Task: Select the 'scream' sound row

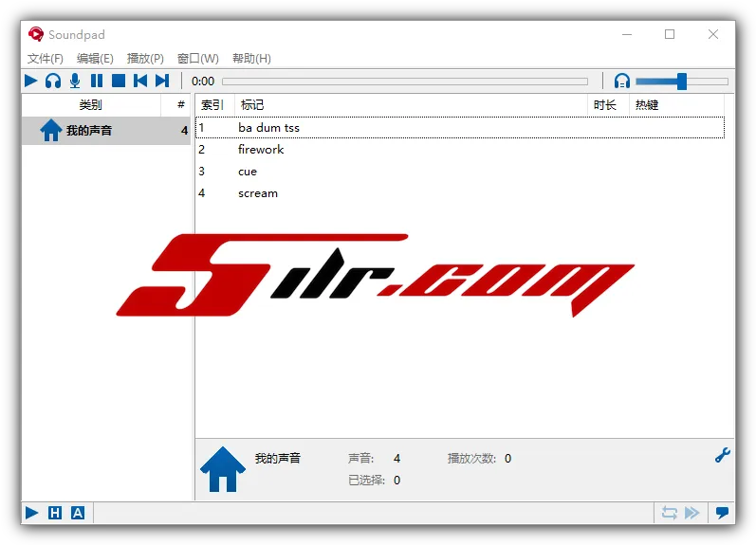Action: click(x=460, y=193)
